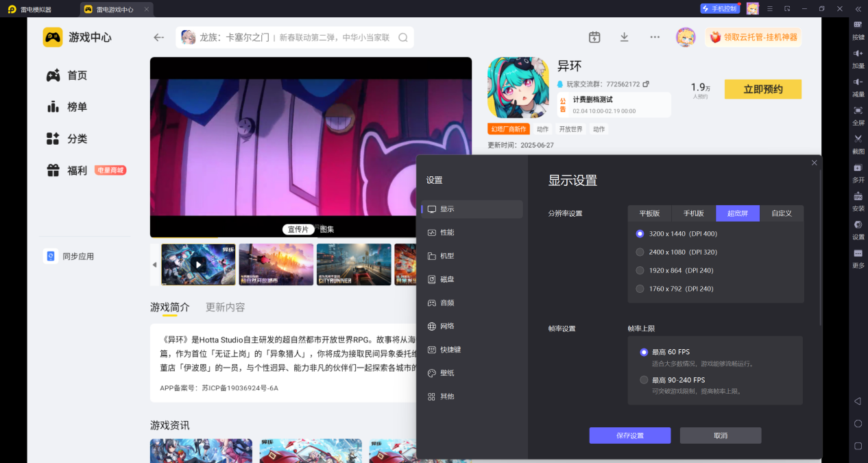
Task: Click the back arrow beside search box
Action: pyautogui.click(x=159, y=38)
